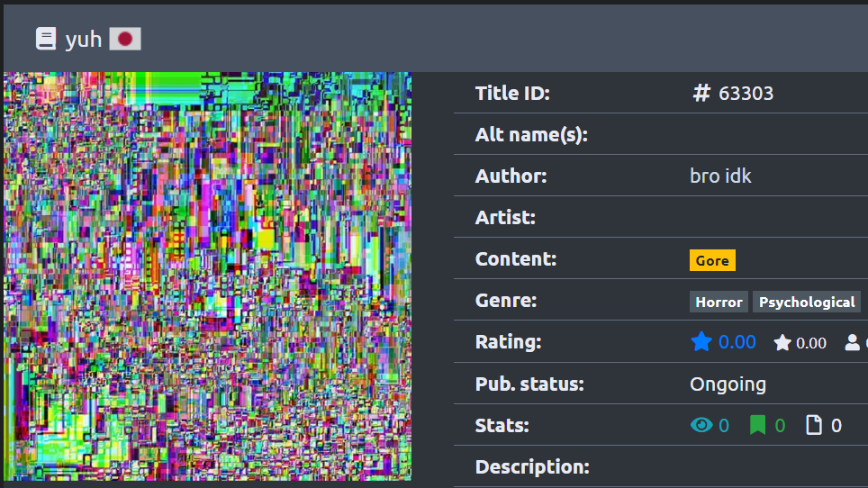Click the title ID number 63303
The width and height of the screenshot is (868, 488).
coord(746,94)
